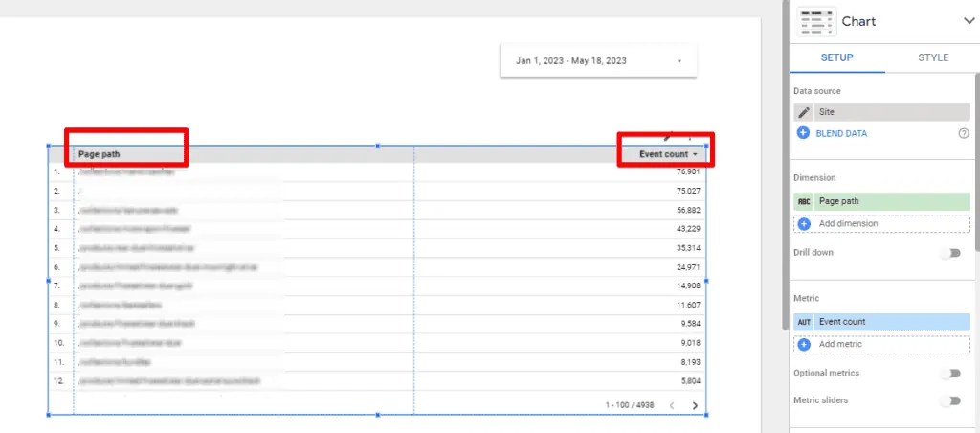Click the 24,971 event count cell

coord(688,267)
